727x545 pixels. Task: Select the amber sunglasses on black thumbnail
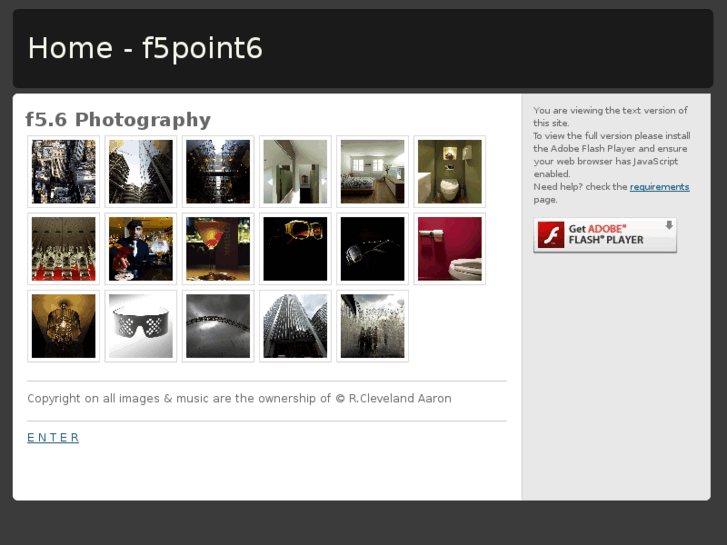295,249
